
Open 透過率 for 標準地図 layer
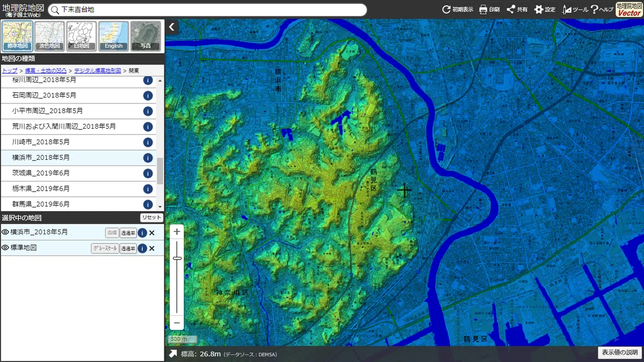[128, 248]
